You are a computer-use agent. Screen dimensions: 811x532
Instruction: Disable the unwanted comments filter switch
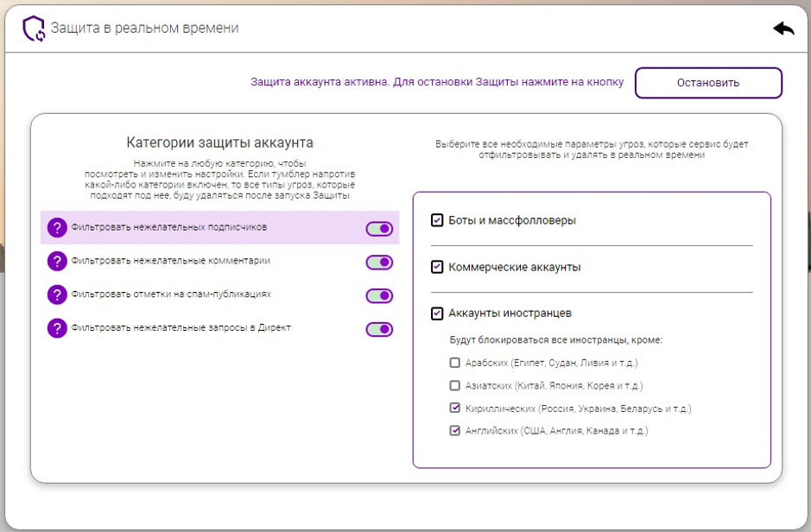coord(379,263)
